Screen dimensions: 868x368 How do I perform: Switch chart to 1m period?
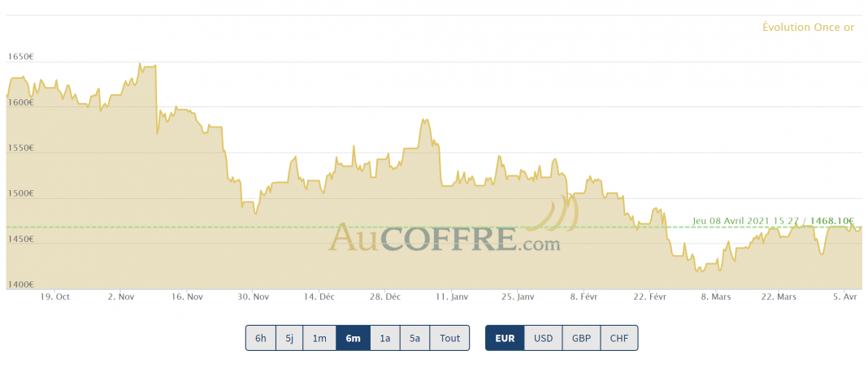click(319, 338)
